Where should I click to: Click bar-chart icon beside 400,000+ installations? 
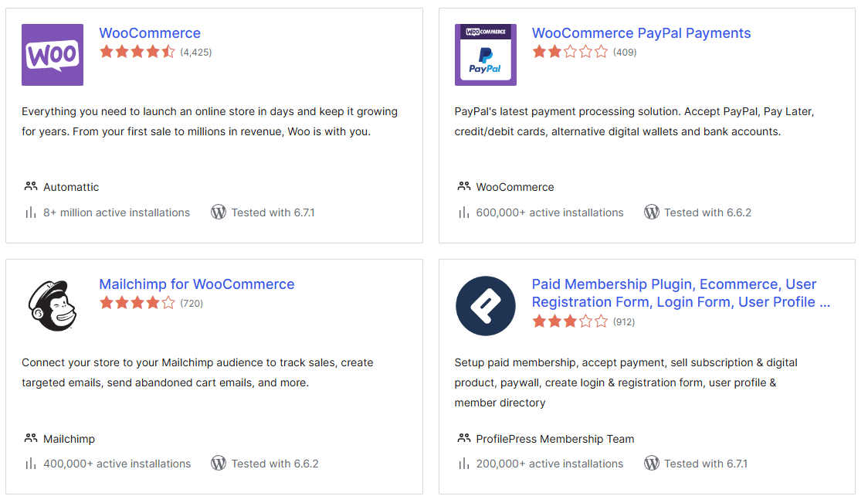pyautogui.click(x=30, y=463)
